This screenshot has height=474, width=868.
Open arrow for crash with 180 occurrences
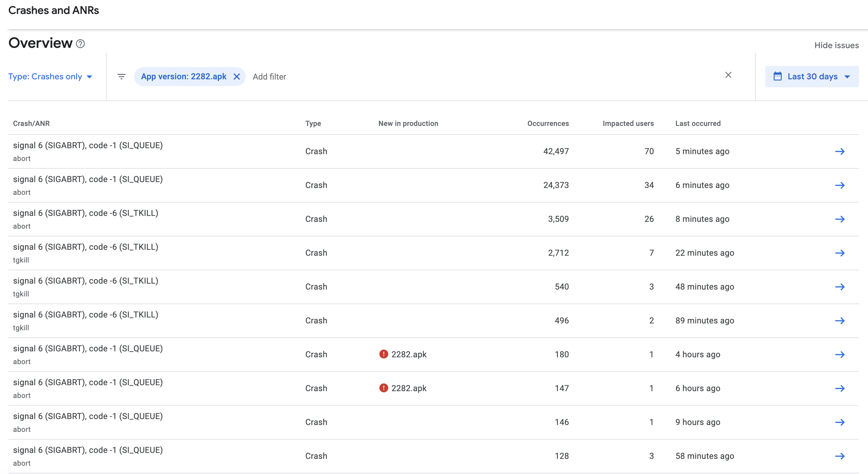pos(840,355)
